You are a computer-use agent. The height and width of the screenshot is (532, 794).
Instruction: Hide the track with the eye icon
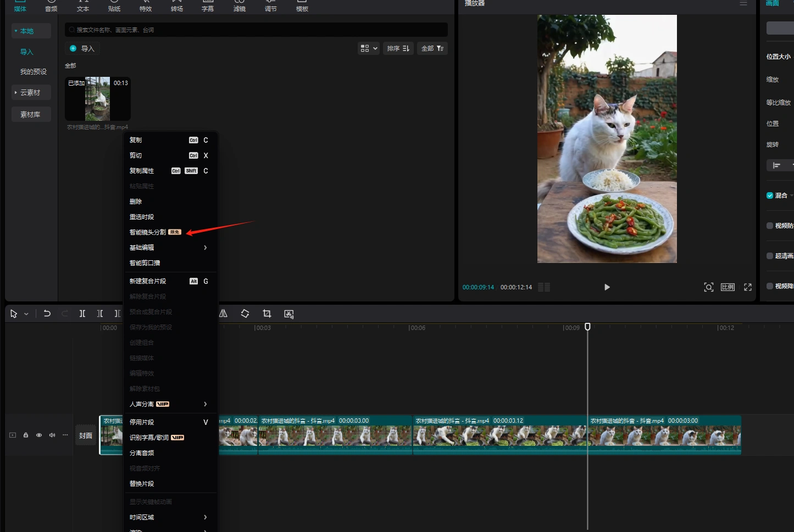[x=39, y=435]
